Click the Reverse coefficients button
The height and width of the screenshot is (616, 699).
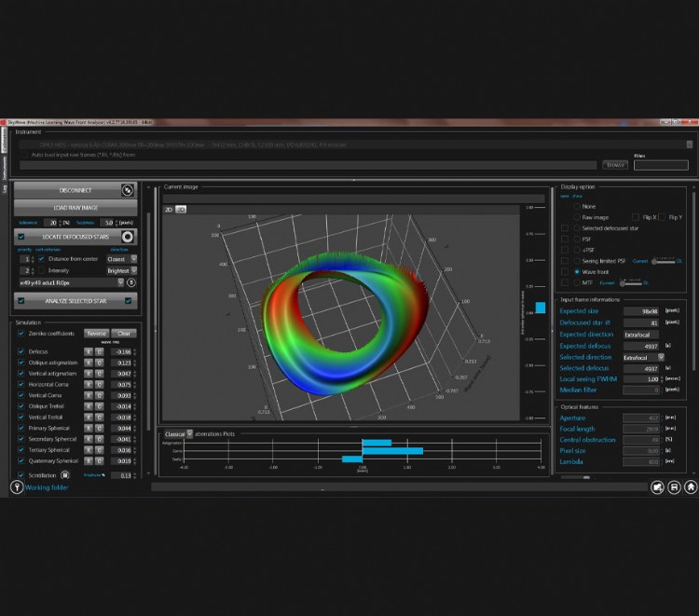pos(96,333)
